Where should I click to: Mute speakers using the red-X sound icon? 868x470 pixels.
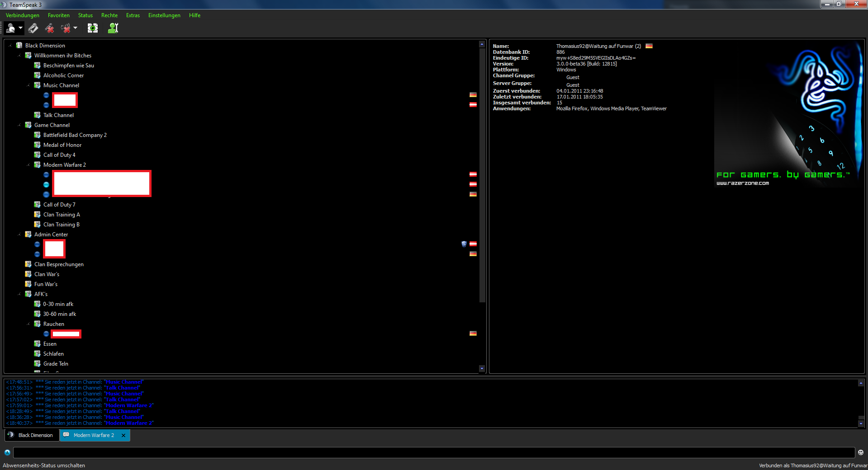pos(66,28)
